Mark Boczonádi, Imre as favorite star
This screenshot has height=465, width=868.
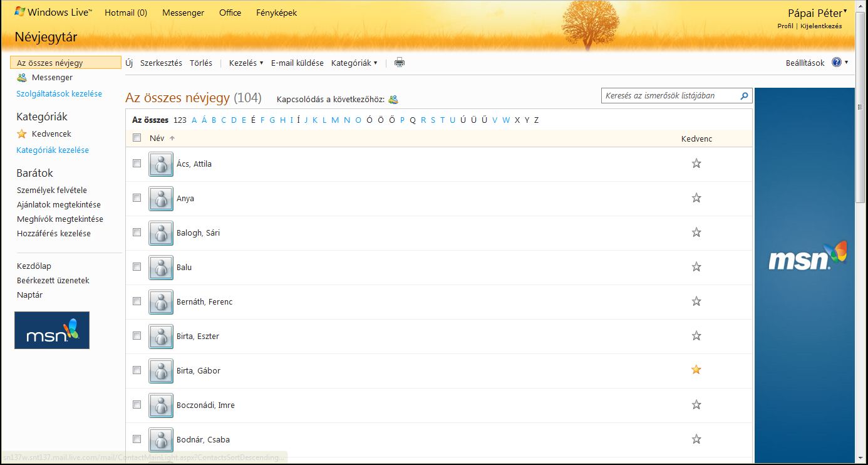tap(696, 405)
